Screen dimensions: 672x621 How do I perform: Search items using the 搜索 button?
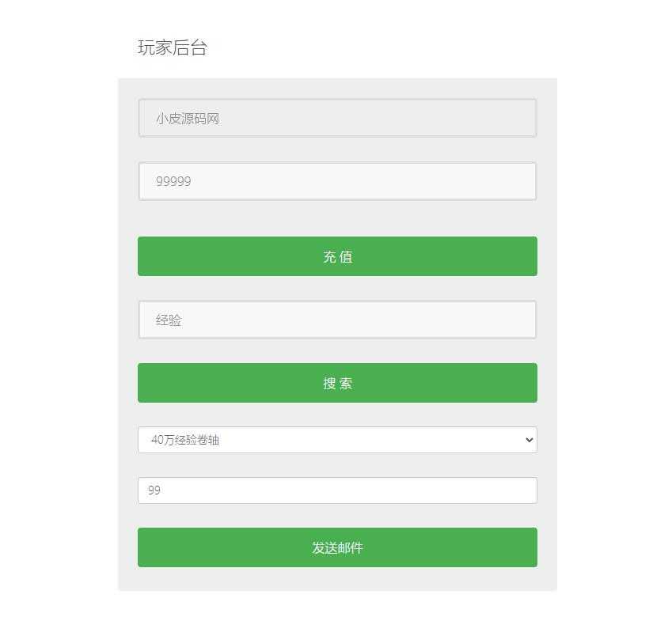tap(337, 383)
